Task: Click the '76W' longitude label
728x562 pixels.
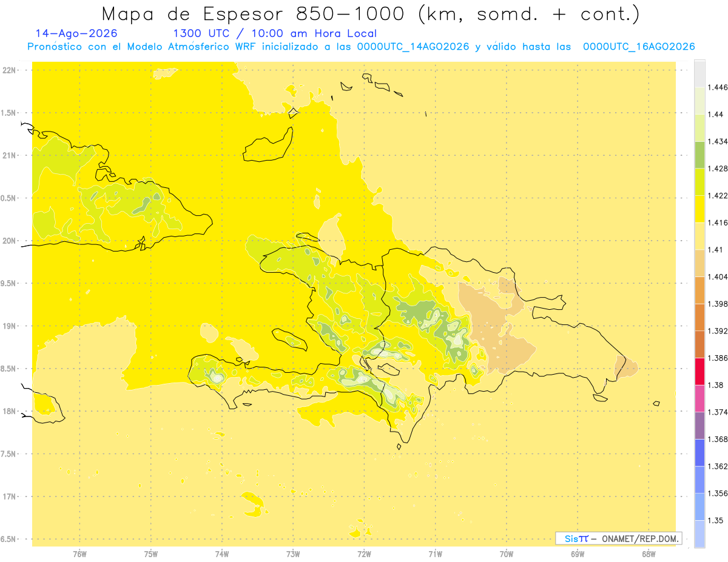Action: coord(79,554)
